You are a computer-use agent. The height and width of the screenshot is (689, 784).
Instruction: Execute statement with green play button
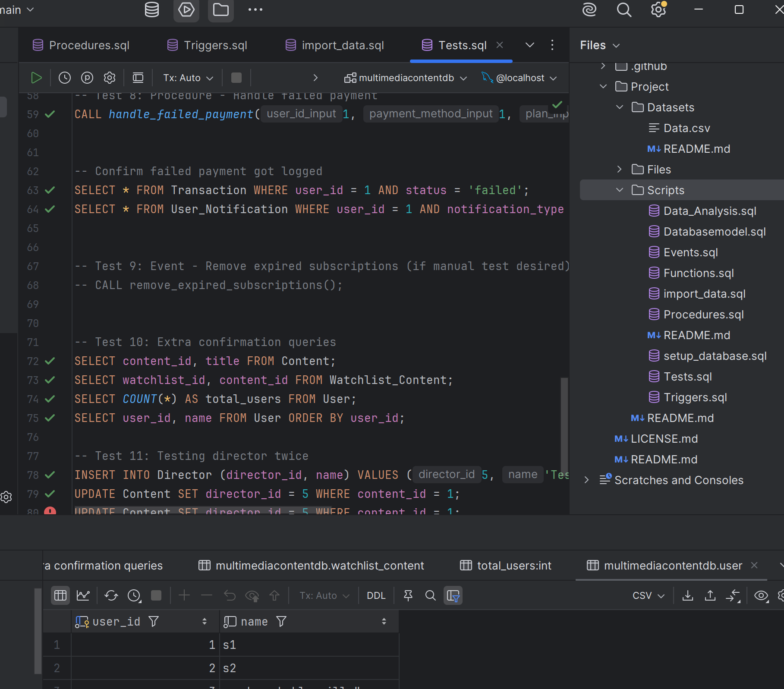click(x=37, y=78)
